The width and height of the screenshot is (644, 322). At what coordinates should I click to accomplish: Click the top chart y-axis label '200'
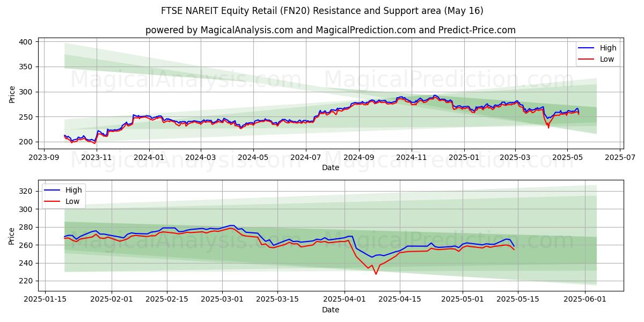[27, 142]
